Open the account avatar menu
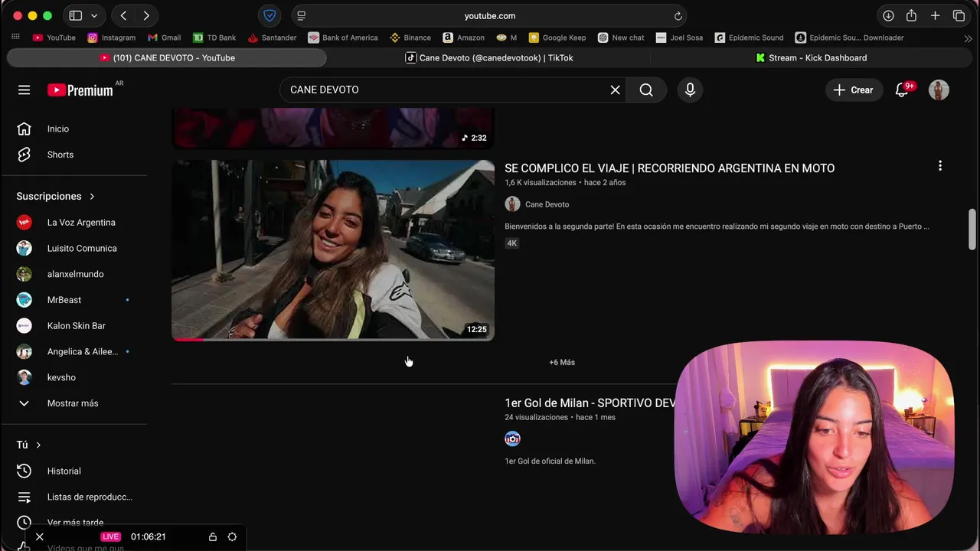The image size is (980, 551). (939, 90)
